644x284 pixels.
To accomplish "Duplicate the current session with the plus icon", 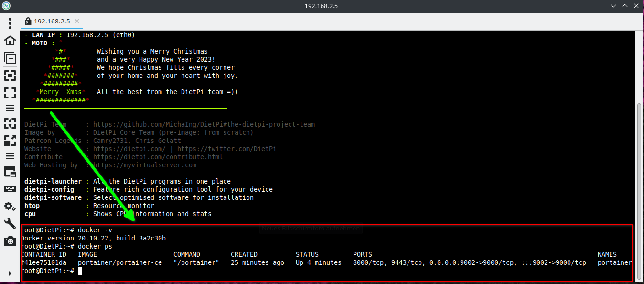I will 10,58.
